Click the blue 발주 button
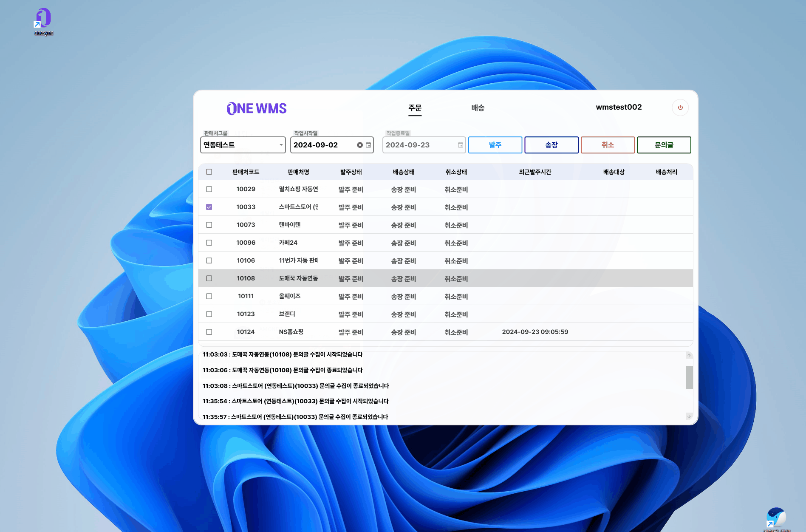The height and width of the screenshot is (532, 806). tap(495, 145)
